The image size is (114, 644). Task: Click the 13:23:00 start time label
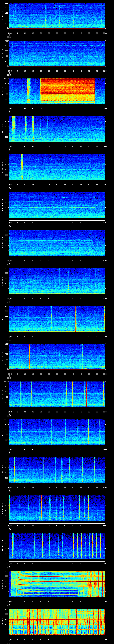pos(9,184)
